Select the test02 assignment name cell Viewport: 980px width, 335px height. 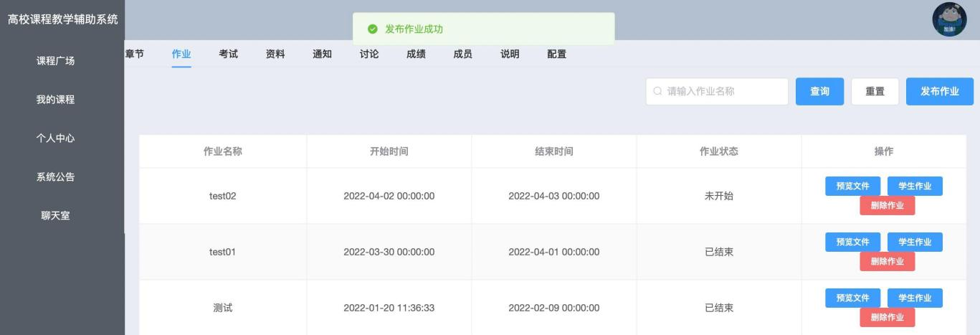coord(223,196)
